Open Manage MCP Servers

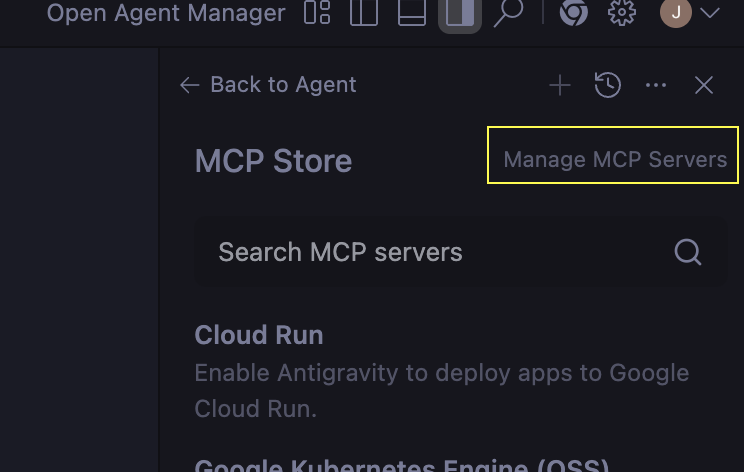pyautogui.click(x=615, y=160)
